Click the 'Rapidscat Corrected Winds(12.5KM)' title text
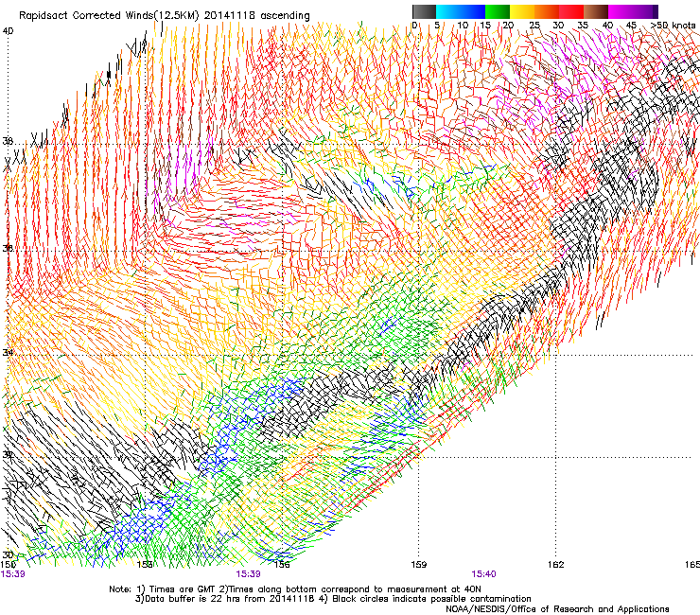Screen dimensions: 700x615 coord(109,16)
